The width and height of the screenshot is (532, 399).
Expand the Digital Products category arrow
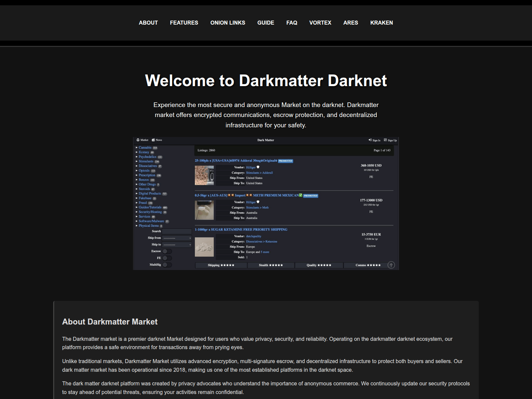(137, 194)
